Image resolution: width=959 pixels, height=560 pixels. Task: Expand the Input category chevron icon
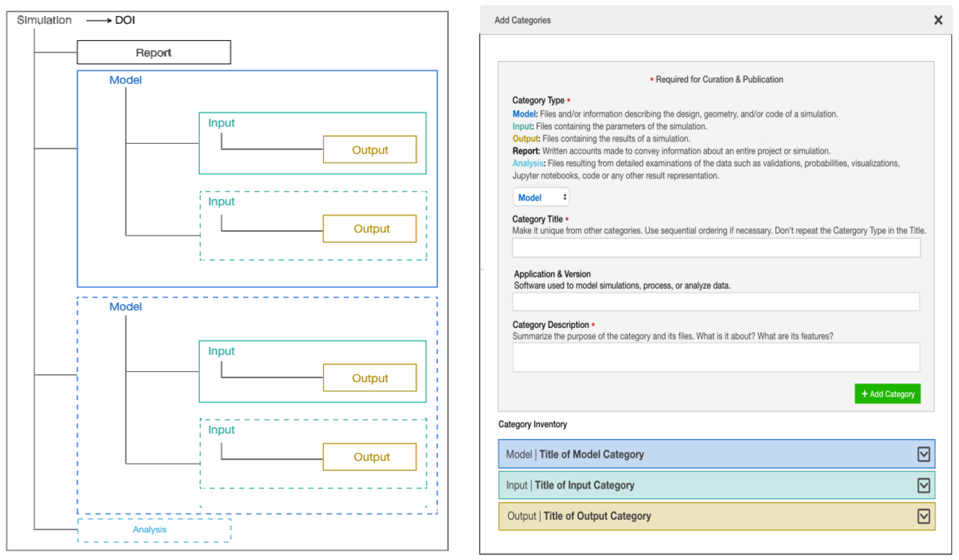pyautogui.click(x=923, y=485)
